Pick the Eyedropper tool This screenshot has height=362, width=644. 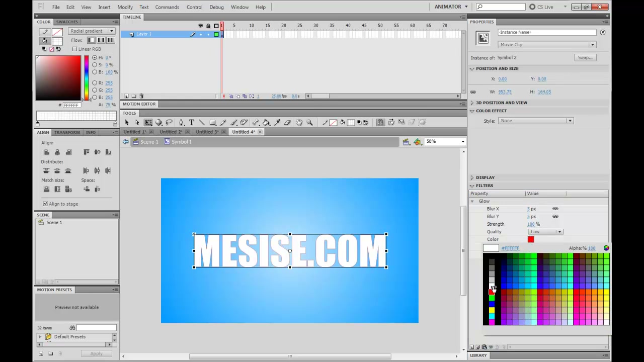277,122
